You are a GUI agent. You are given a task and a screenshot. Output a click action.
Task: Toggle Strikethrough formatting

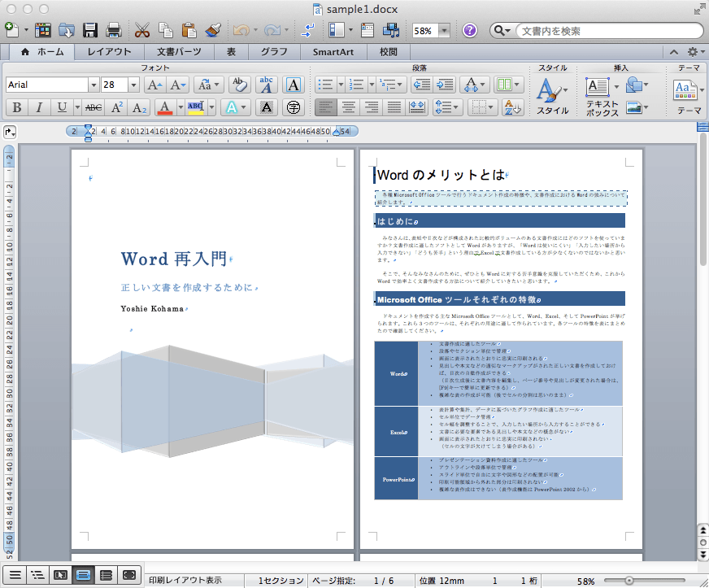tap(94, 107)
